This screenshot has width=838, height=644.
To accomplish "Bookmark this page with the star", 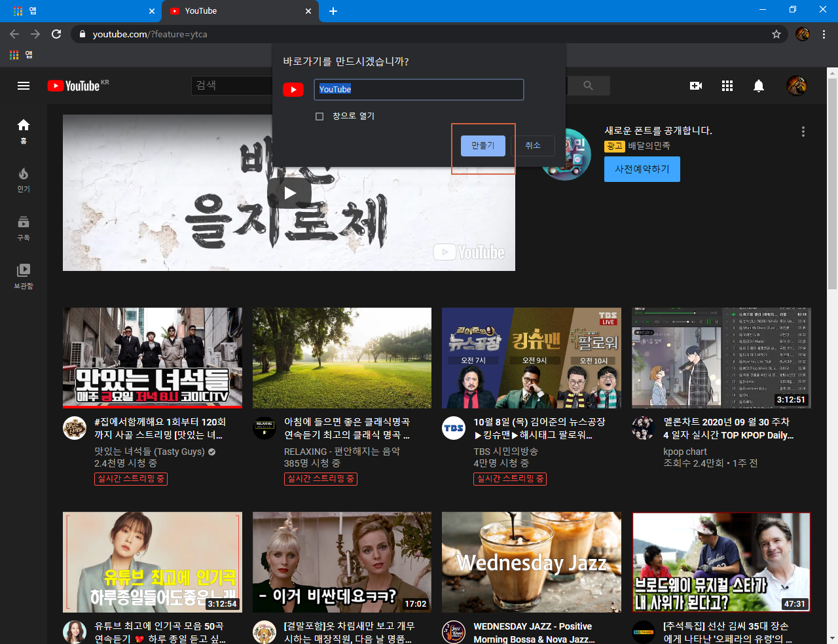I will pyautogui.click(x=776, y=34).
